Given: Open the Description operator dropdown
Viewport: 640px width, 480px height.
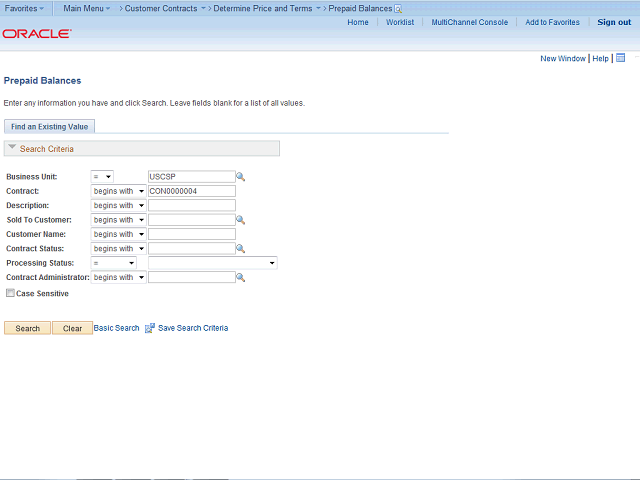Looking at the screenshot, I should 118,205.
